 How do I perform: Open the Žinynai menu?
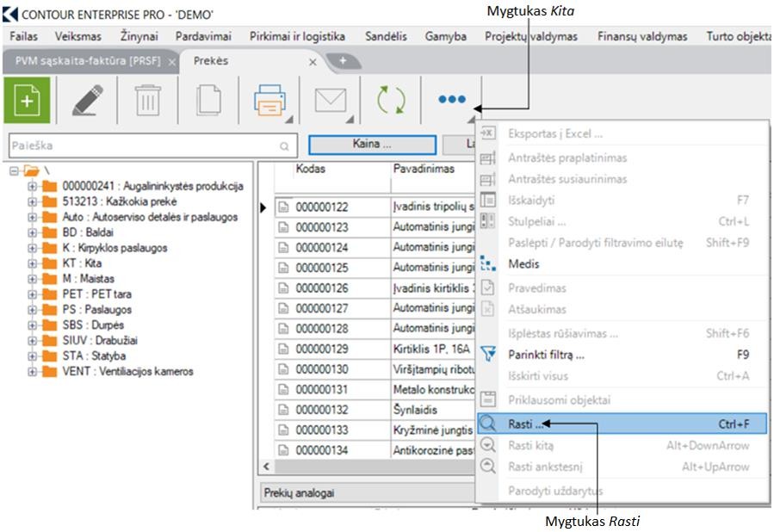(x=139, y=36)
